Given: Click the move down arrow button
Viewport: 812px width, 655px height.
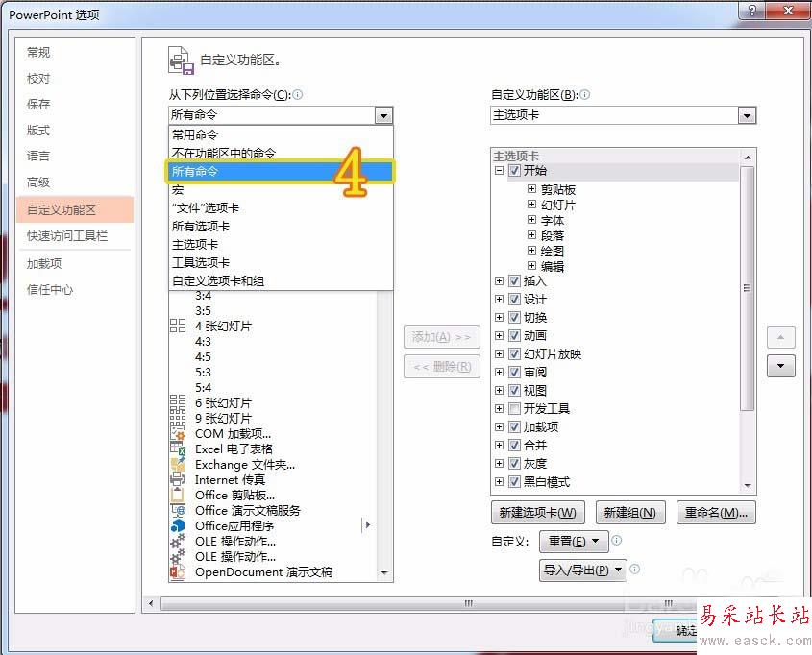Looking at the screenshot, I should click(x=780, y=366).
